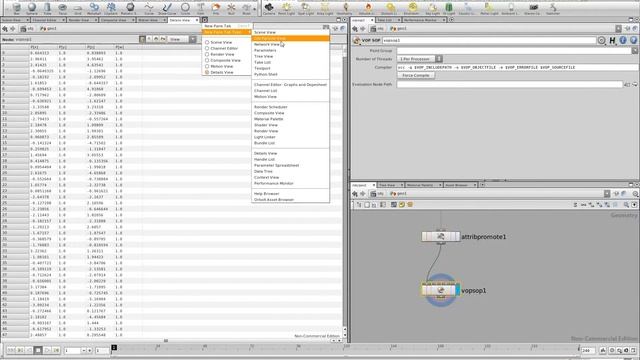The image size is (640, 360).
Task: Add a Sky Light from the shelf
Action: tap(432, 8)
